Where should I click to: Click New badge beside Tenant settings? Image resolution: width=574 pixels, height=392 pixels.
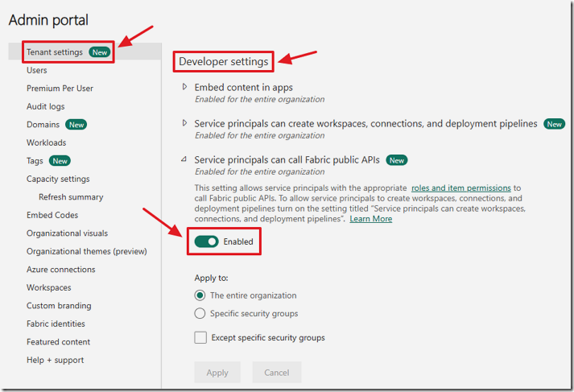[100, 52]
